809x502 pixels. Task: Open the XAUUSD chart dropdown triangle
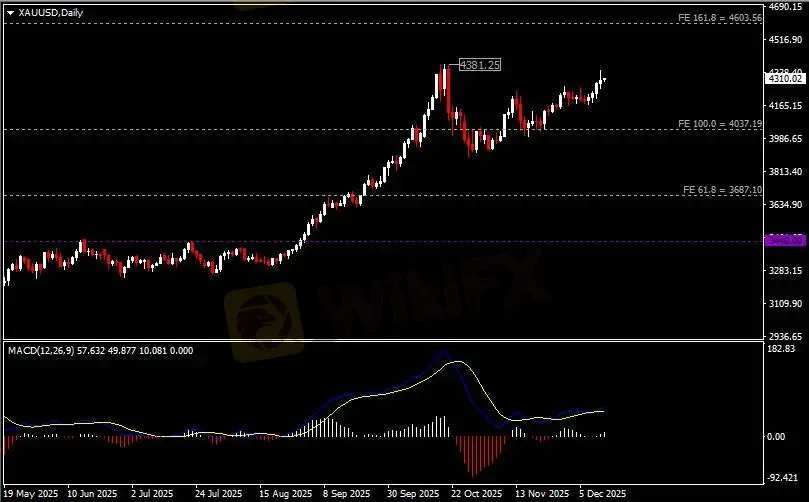click(x=10, y=13)
